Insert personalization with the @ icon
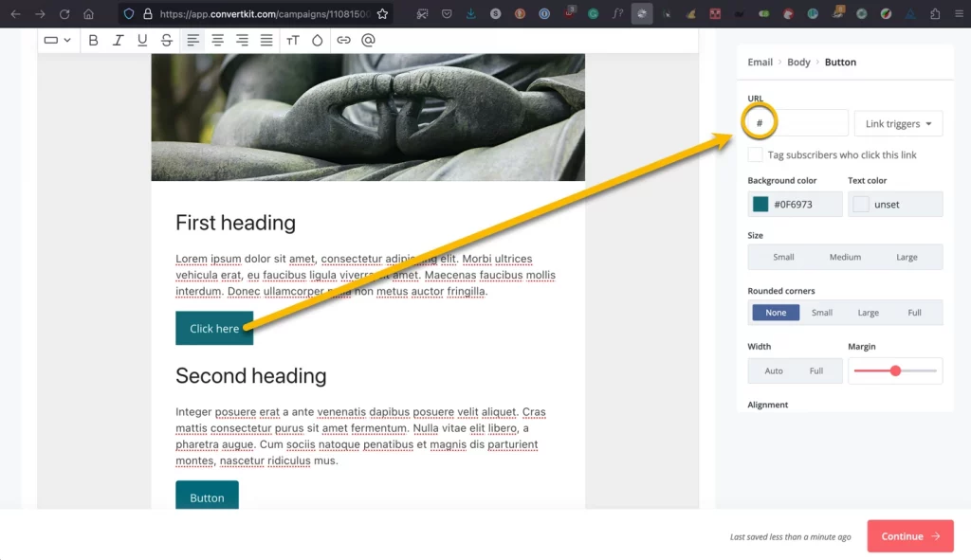The height and width of the screenshot is (560, 971). [x=368, y=40]
